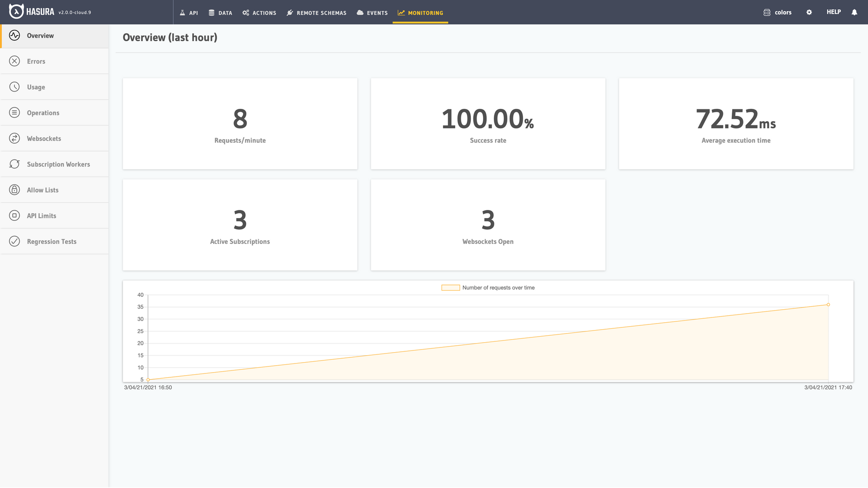Click the Events cloud icon
Screen dimensions: 868x488
click(360, 13)
